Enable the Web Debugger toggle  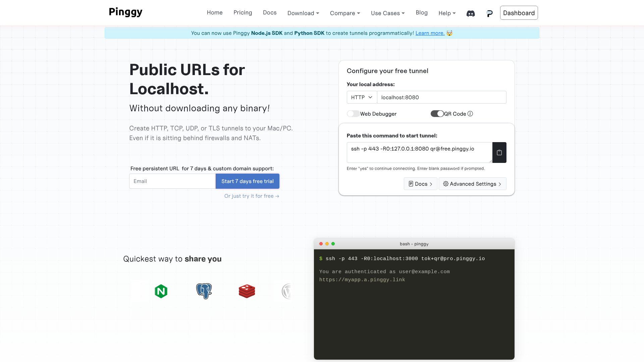(x=353, y=114)
